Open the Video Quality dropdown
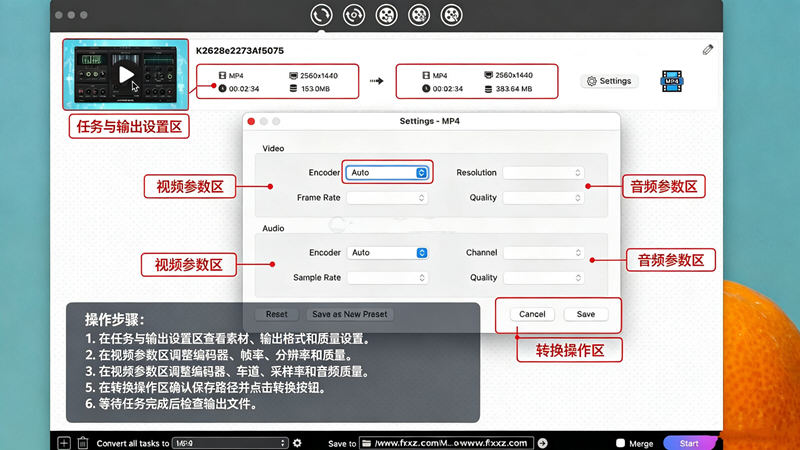The width and height of the screenshot is (800, 450). tap(543, 197)
